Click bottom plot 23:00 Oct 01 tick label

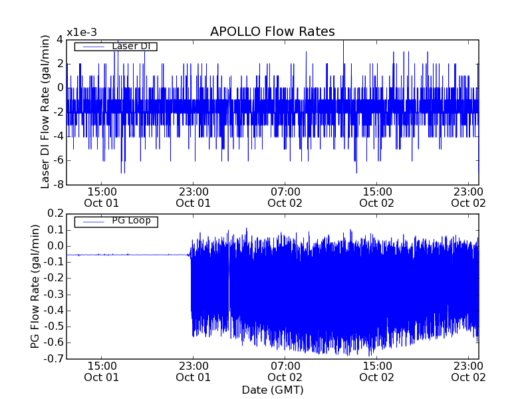point(193,372)
